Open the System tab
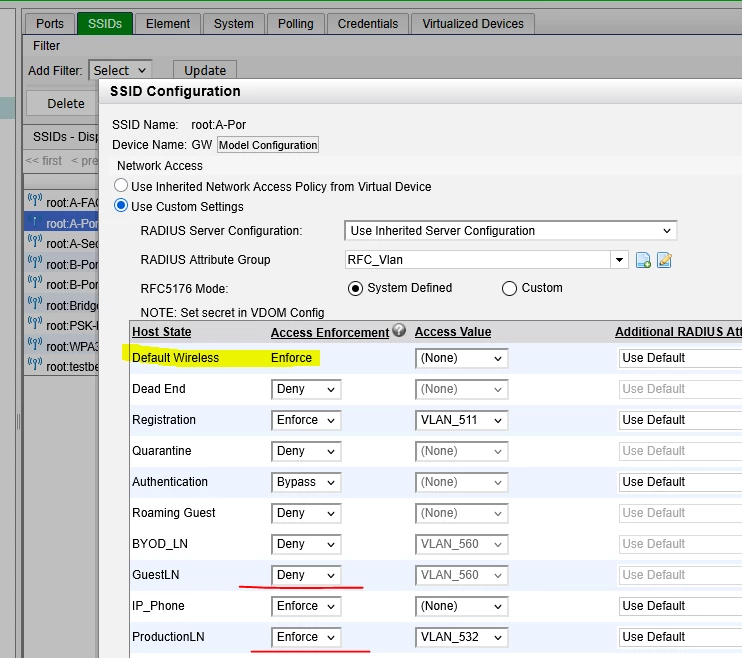Screen dimensions: 742x658 point(234,24)
